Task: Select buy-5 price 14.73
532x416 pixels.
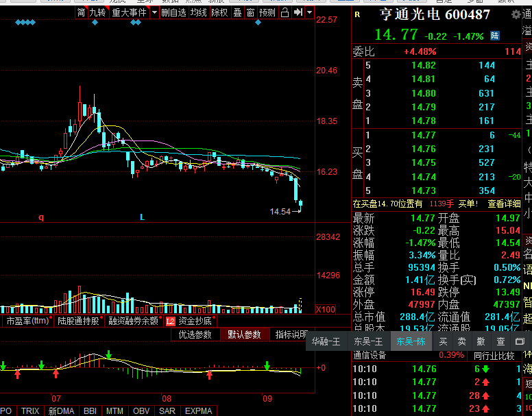Action: pos(424,191)
